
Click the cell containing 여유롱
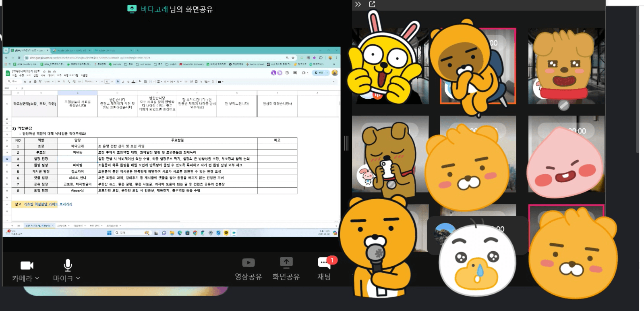(x=77, y=152)
